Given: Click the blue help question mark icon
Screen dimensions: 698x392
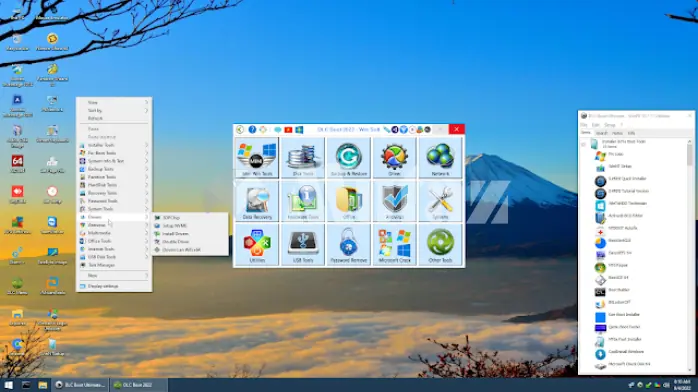Looking at the screenshot, I should [252, 129].
